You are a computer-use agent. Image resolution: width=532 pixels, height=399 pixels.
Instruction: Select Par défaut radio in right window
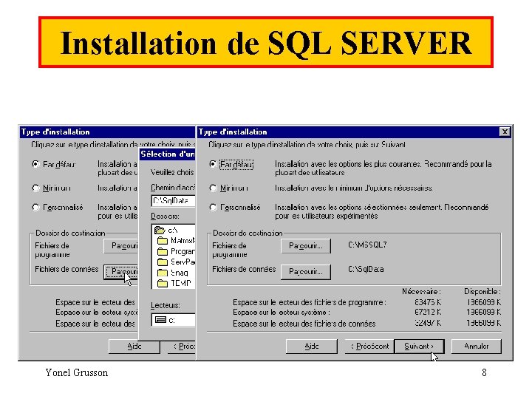pos(213,165)
